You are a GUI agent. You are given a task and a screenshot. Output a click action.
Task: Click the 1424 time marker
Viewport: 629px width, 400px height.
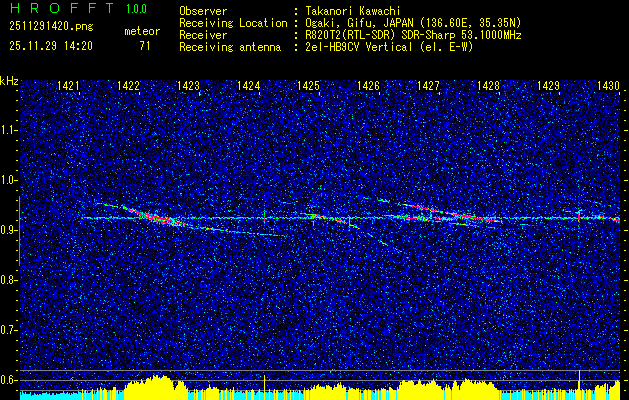pos(248,85)
